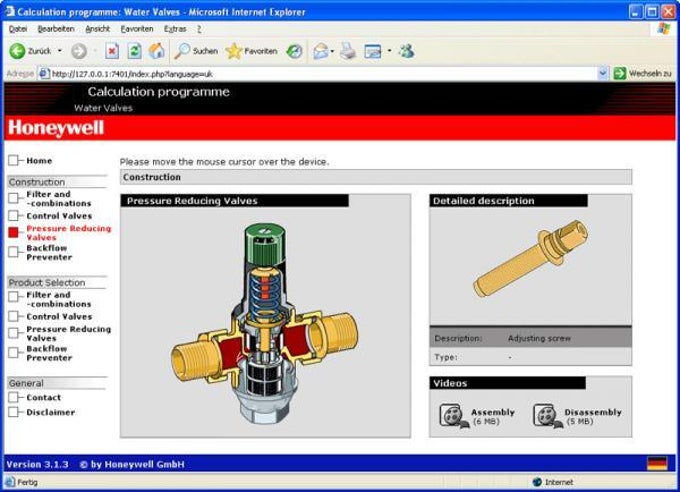The height and width of the screenshot is (492, 680).
Task: Click the URL address field
Action: point(323,74)
